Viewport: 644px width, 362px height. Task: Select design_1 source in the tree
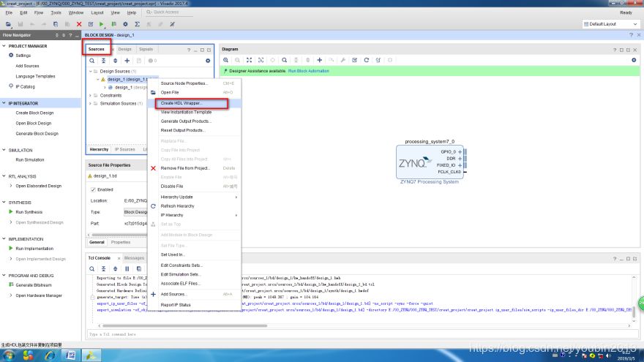128,79
